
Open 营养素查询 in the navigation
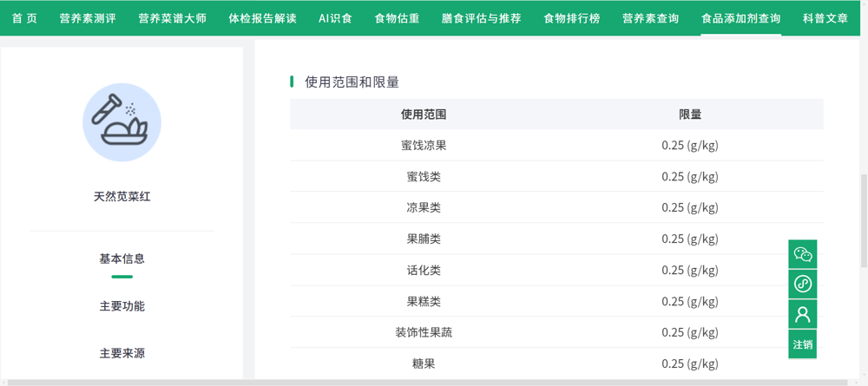click(x=650, y=18)
